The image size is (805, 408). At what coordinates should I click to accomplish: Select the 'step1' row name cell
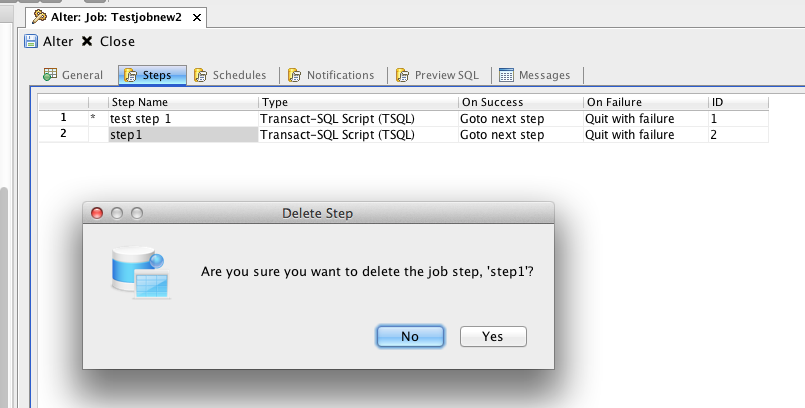click(x=182, y=134)
